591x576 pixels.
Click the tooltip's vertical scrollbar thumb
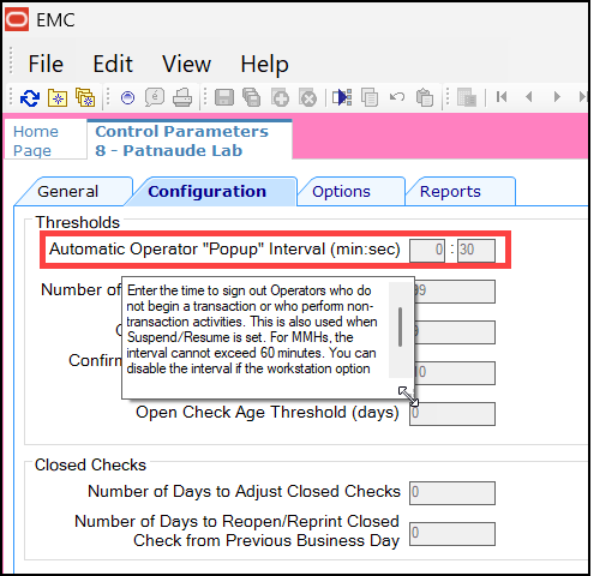[400, 327]
